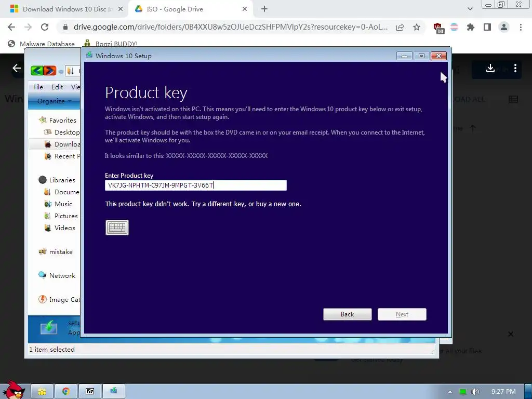Switch Drive to list layout view
The width and height of the screenshot is (532, 399).
(513, 99)
